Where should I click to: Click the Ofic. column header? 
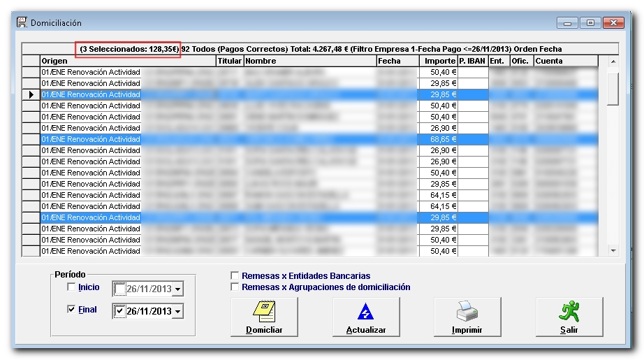(522, 61)
